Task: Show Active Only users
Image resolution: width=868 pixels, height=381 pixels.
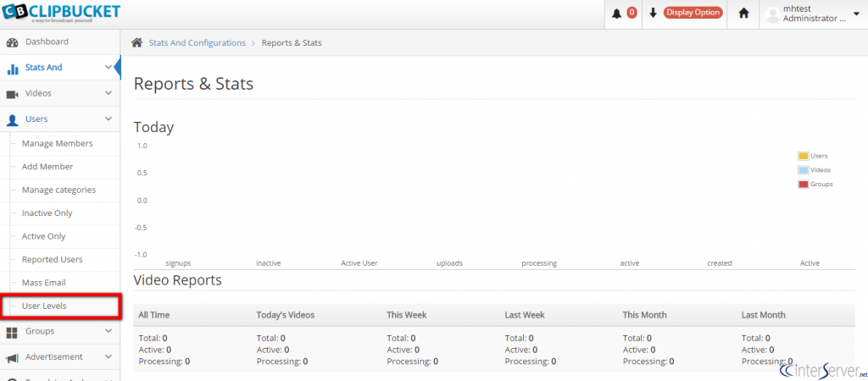Action: (x=44, y=237)
